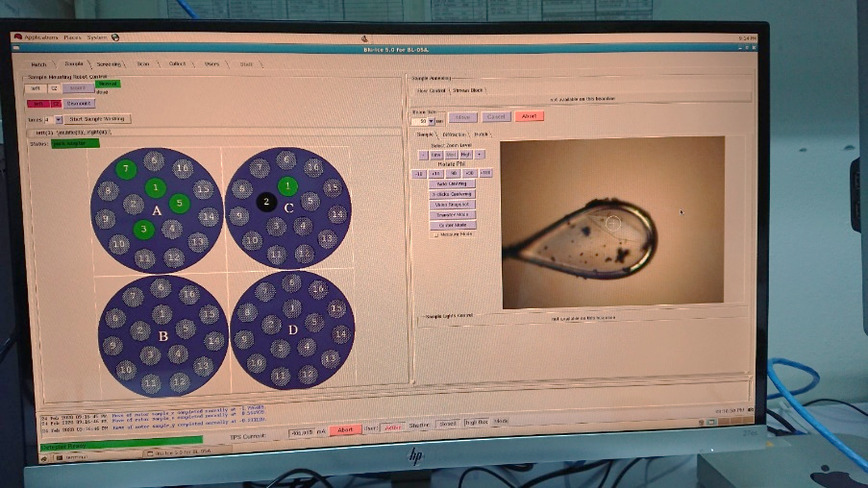This screenshot has width=868, height=488.
Task: Pick the black port 2 in cassette C
Action: 266,202
